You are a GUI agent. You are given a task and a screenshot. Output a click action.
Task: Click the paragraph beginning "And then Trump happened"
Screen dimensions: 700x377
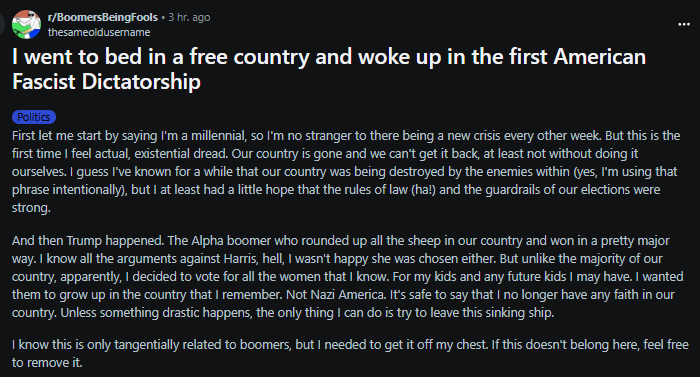[x=347, y=276]
